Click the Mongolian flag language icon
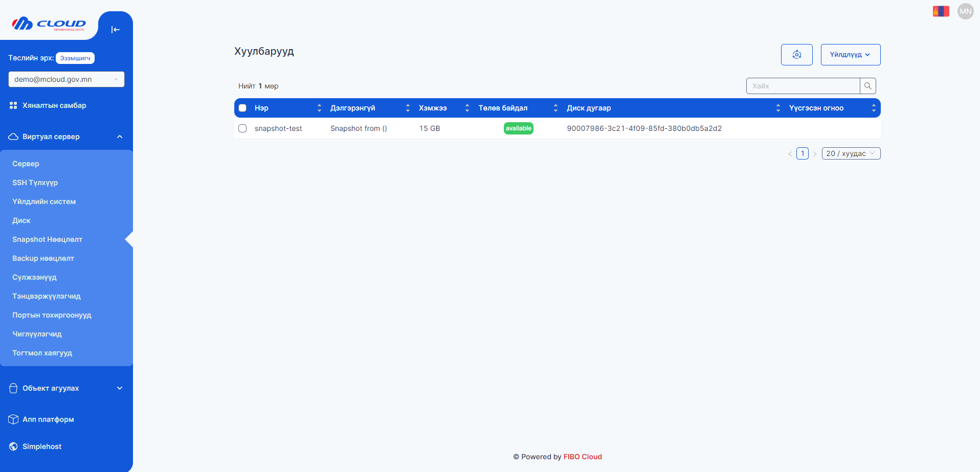This screenshot has width=980, height=472. (941, 11)
